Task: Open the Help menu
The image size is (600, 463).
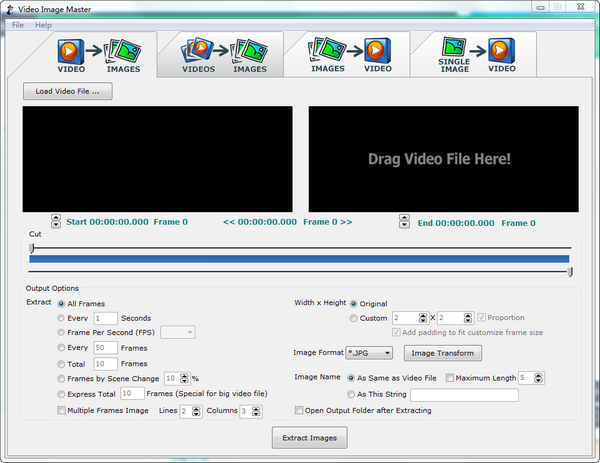Action: (43, 24)
